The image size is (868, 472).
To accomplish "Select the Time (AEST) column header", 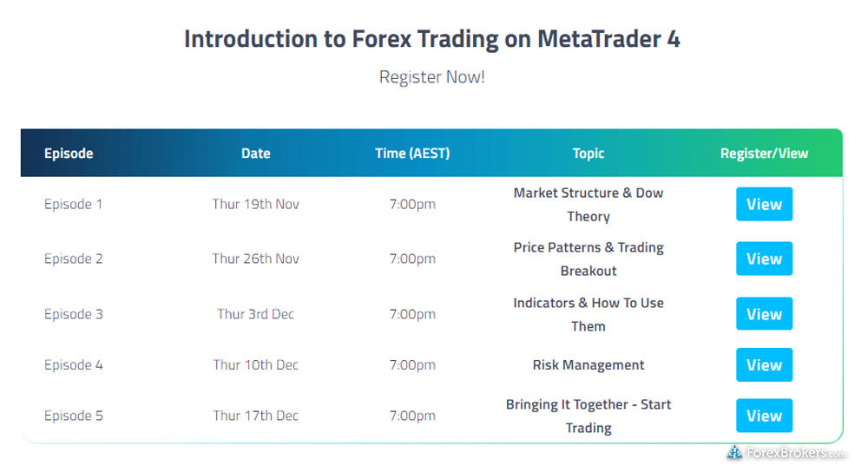I will click(x=412, y=154).
